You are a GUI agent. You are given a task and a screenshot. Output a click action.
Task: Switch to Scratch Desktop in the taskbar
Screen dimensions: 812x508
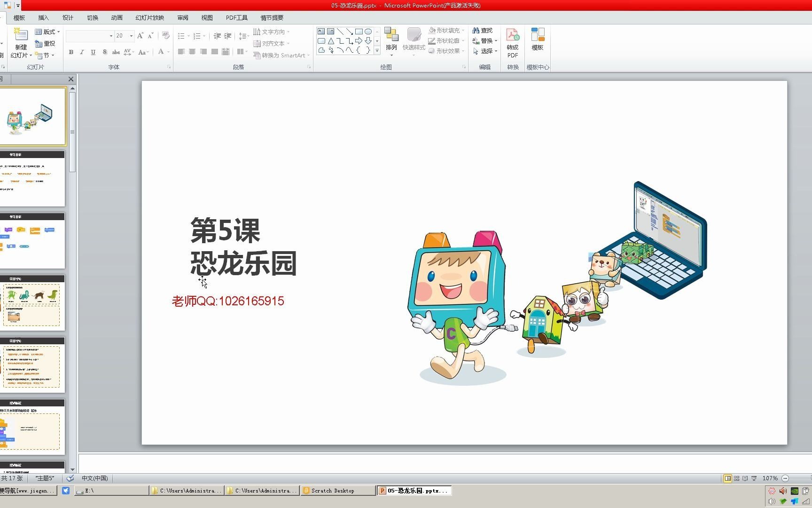tap(338, 491)
